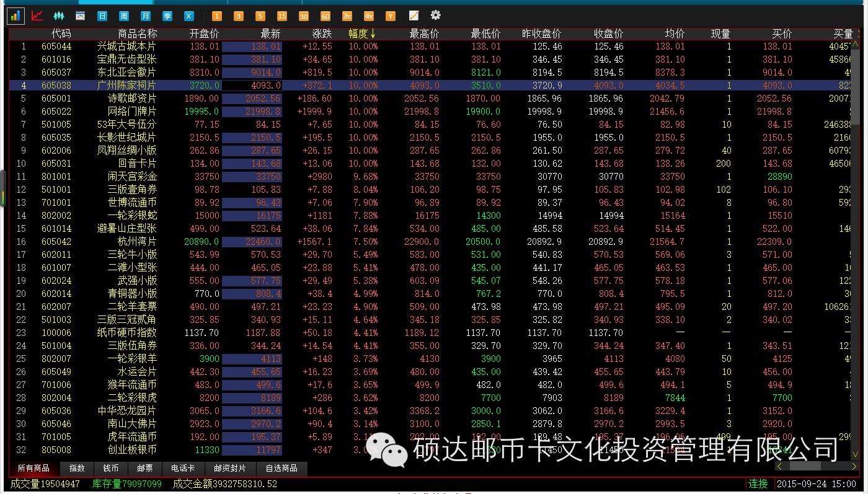This screenshot has width=868, height=494.
Task: Select the 闹天宫彩金 row
Action: [431, 177]
